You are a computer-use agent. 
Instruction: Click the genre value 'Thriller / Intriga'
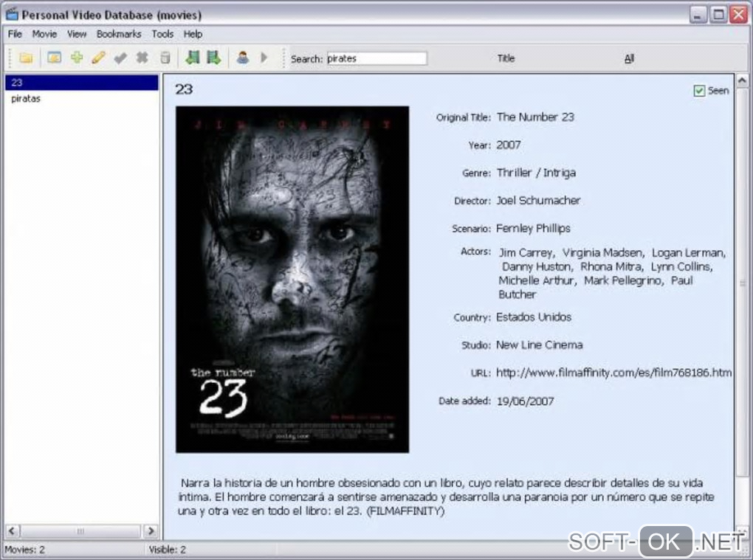pos(536,173)
